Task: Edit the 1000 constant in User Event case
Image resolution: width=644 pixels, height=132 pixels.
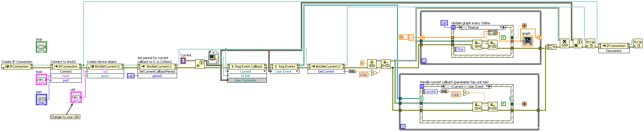Action: 455,95
